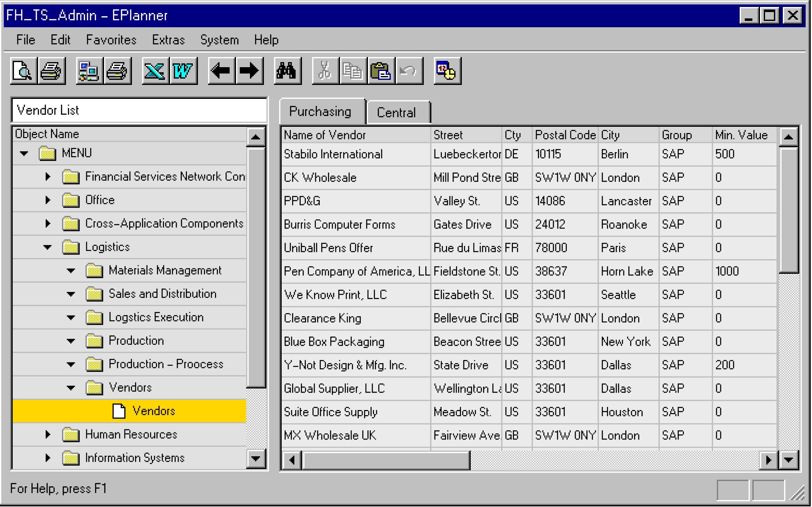Open the binoculars find tool
Screen dimensions: 812x507
(x=287, y=71)
